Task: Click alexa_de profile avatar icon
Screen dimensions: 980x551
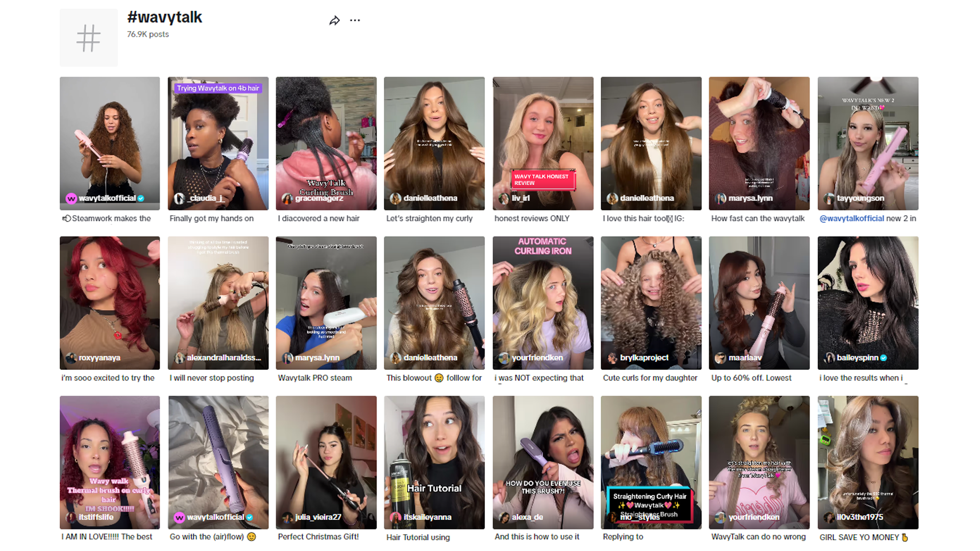Action: tap(504, 517)
